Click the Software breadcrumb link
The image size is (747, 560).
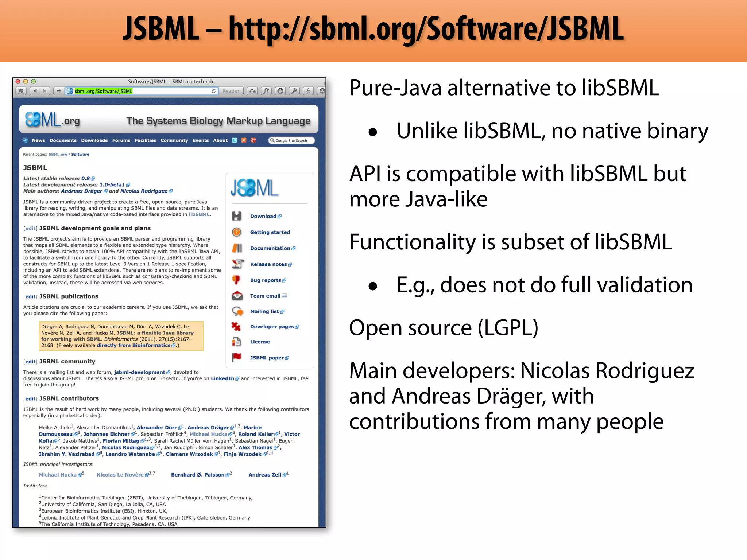pos(80,155)
